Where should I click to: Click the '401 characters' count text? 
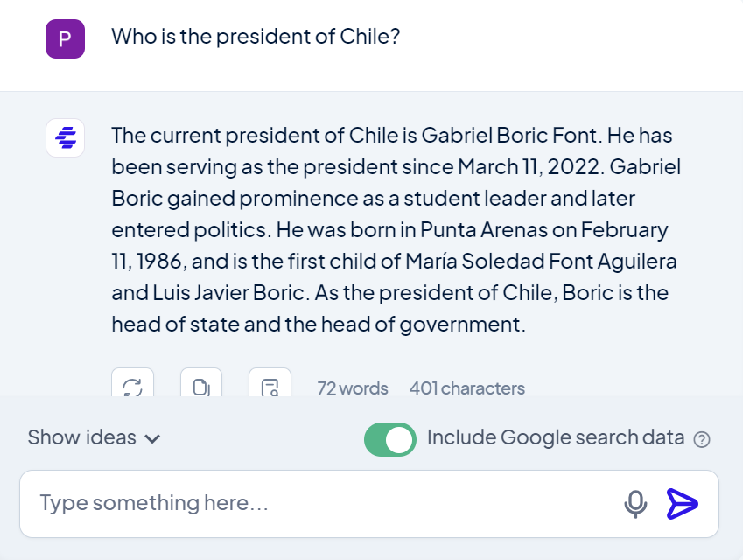466,388
